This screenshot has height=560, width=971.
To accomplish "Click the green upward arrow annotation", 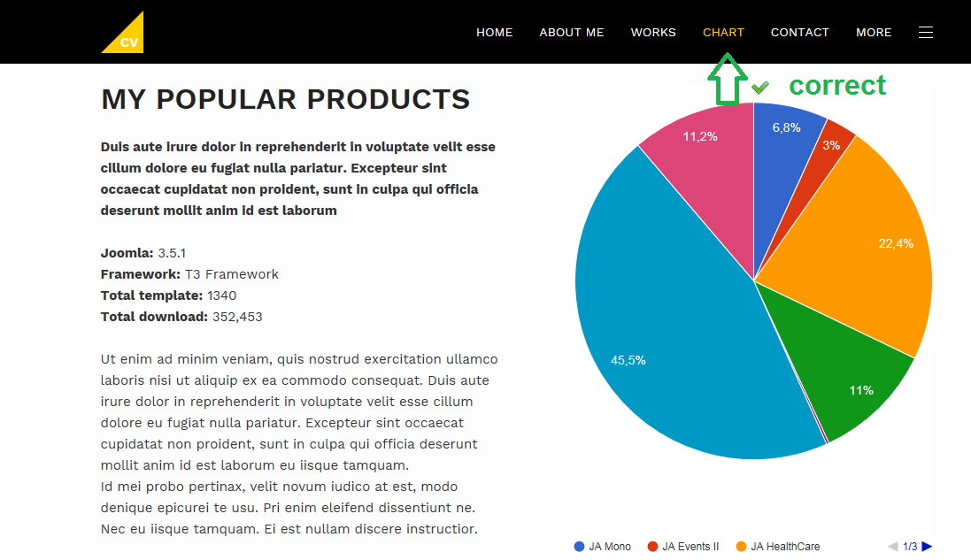I will click(726, 80).
